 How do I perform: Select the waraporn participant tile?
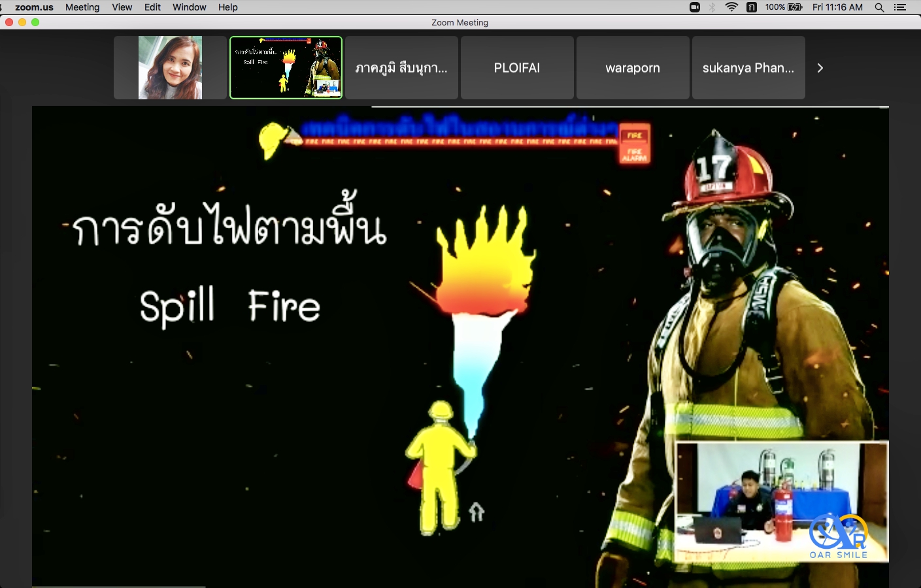(x=632, y=68)
